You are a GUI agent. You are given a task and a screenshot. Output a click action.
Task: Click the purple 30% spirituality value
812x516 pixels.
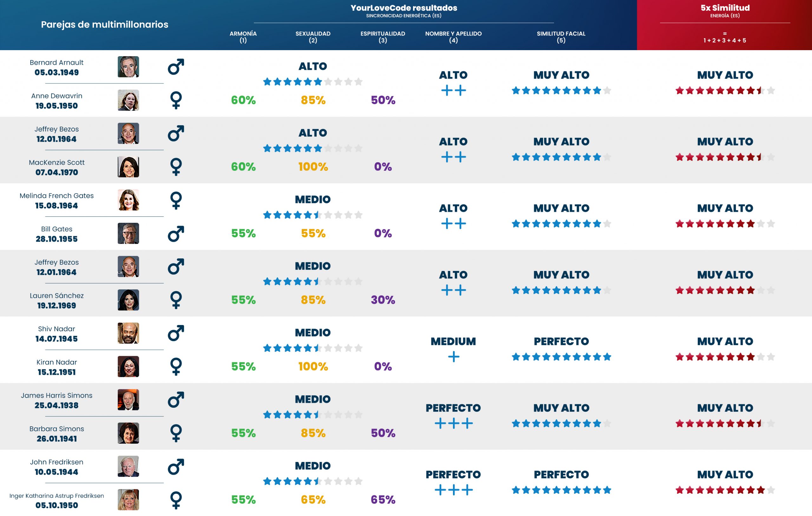pos(383,300)
